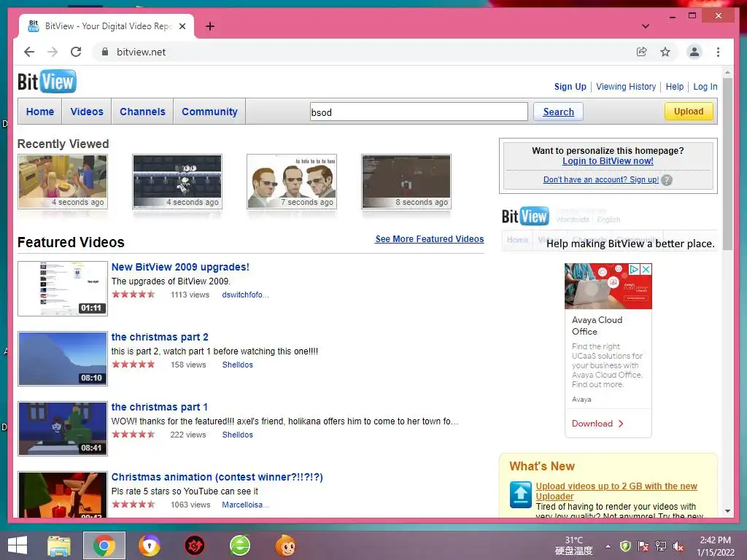Click inside the search box containing bsod

(419, 112)
